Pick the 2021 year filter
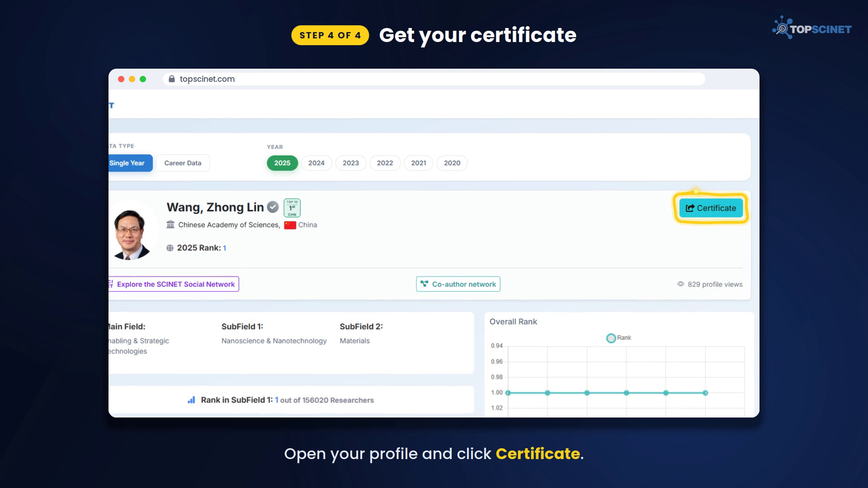The height and width of the screenshot is (488, 868). [419, 163]
